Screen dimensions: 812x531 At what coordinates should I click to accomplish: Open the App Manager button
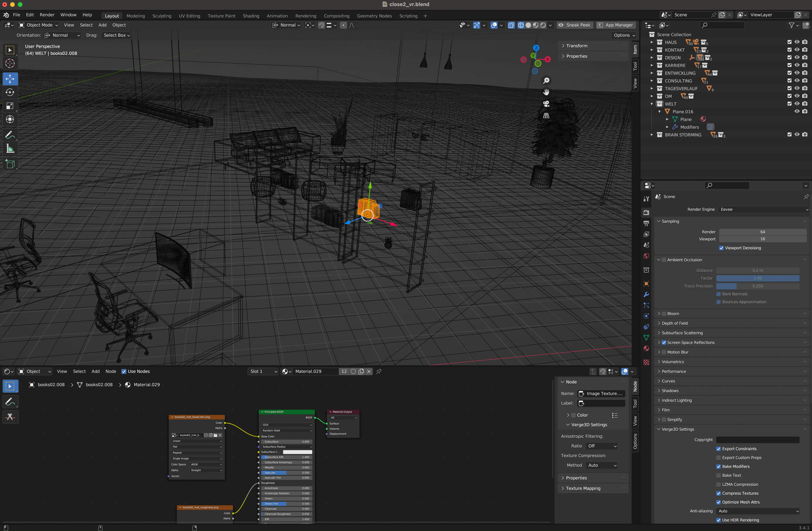pyautogui.click(x=615, y=25)
